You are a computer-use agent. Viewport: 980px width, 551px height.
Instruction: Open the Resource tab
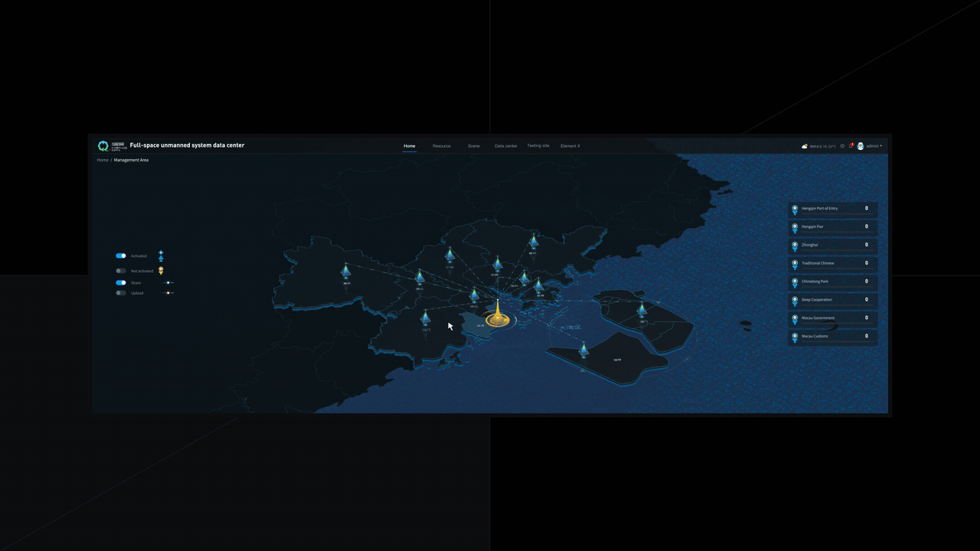(442, 145)
